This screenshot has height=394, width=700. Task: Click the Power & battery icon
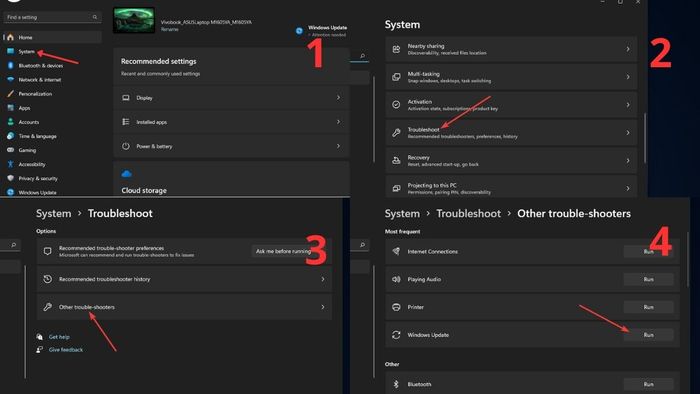pyautogui.click(x=126, y=146)
